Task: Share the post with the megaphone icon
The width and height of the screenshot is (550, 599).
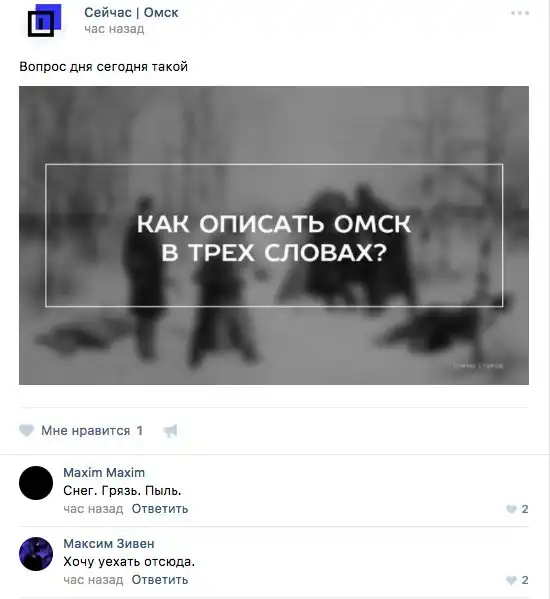Action: point(170,431)
